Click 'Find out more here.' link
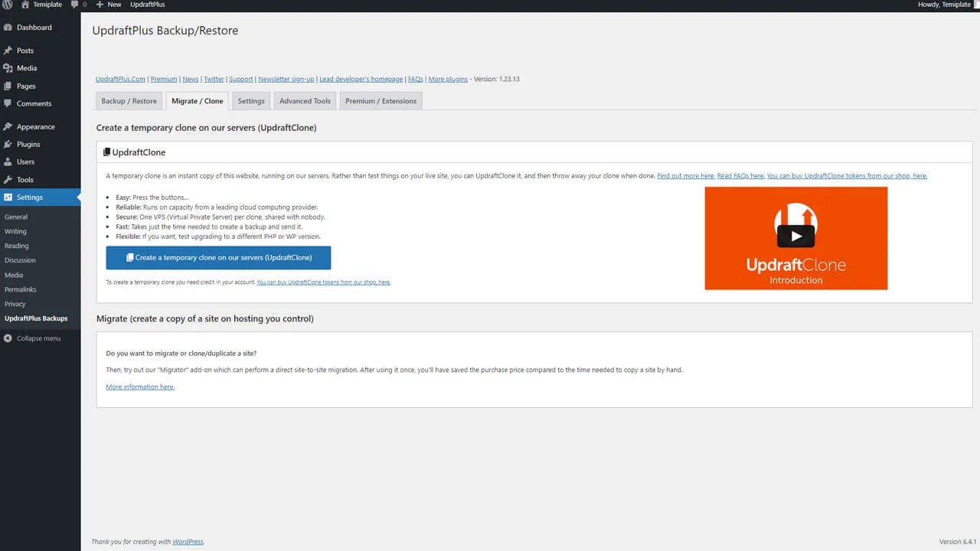This screenshot has width=980, height=551. (686, 176)
